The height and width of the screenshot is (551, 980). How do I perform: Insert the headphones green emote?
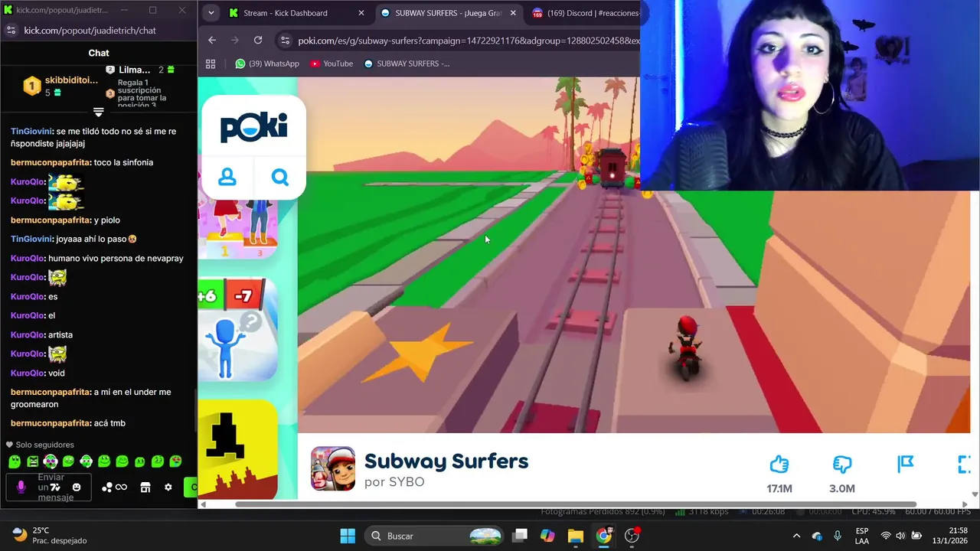87,461
